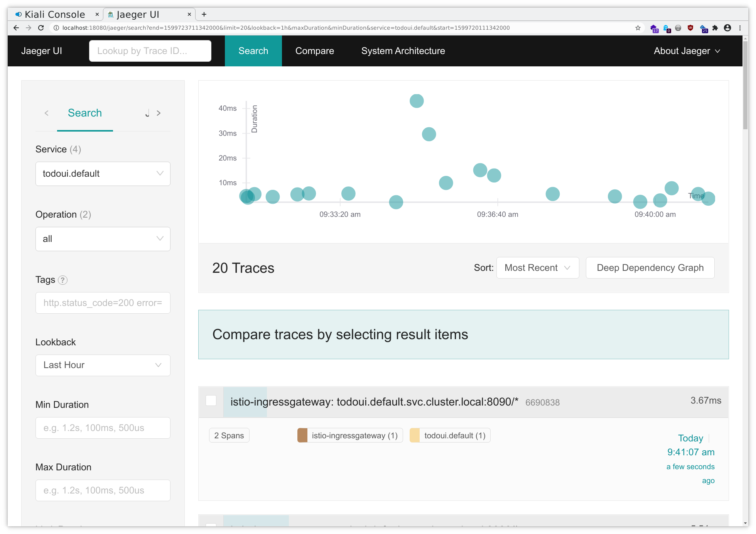Click the browser back arrow
The width and height of the screenshot is (756, 534).
click(x=16, y=28)
